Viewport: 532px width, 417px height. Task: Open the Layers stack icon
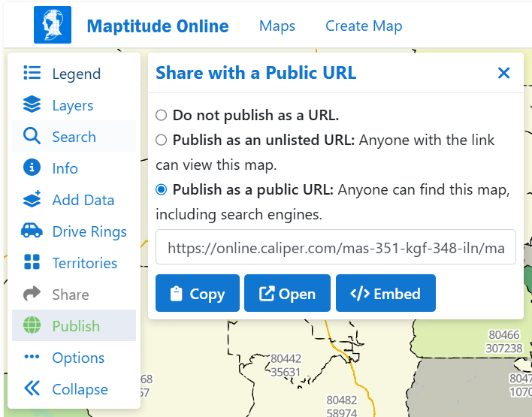click(32, 105)
